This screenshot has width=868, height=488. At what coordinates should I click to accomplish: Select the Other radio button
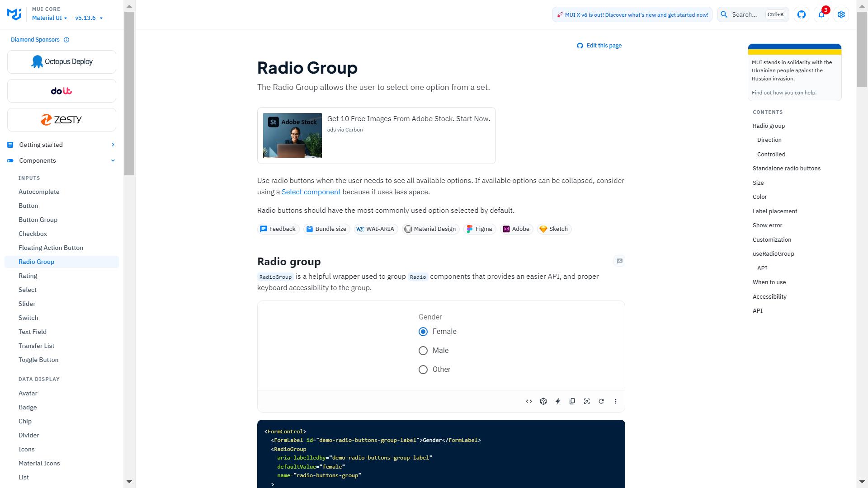pyautogui.click(x=423, y=370)
